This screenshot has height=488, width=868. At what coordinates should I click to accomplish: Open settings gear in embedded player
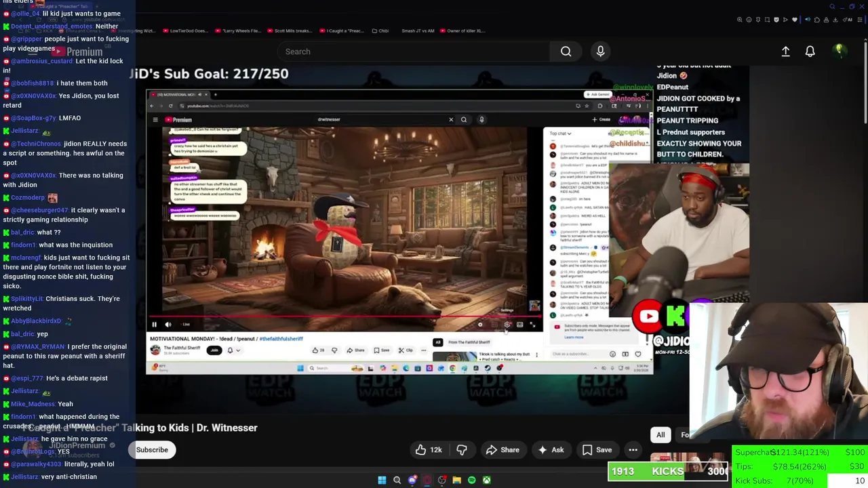point(507,325)
